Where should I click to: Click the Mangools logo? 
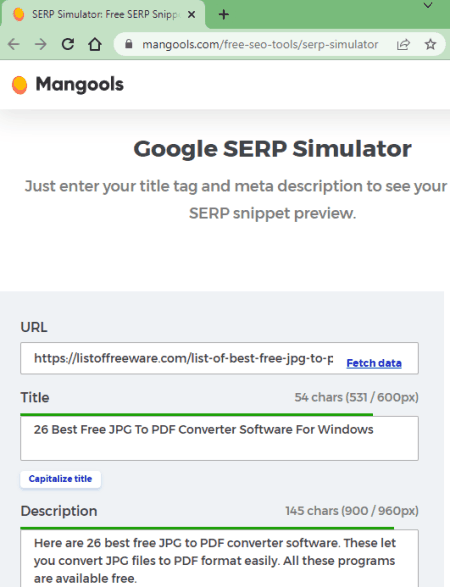67,85
